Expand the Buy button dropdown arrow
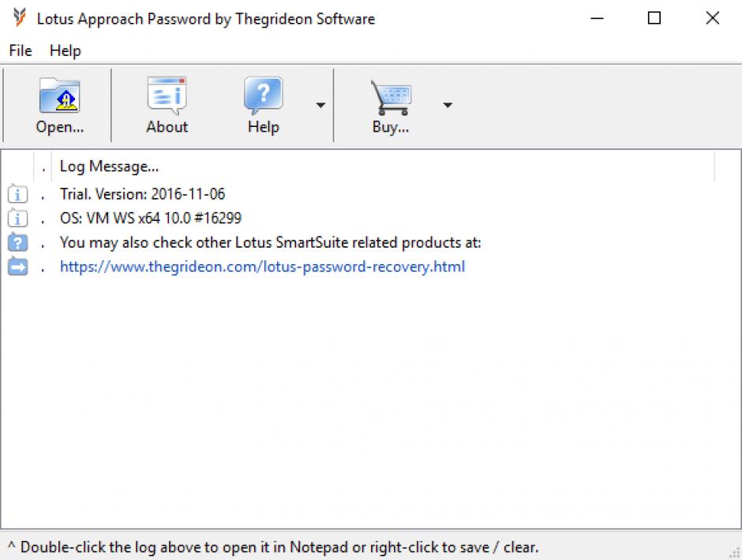 pyautogui.click(x=448, y=105)
